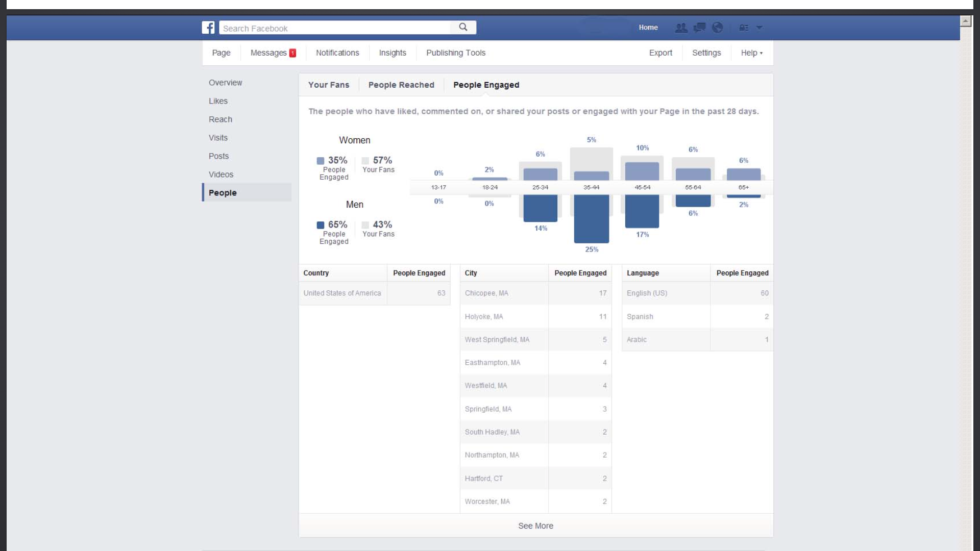
Task: Open the Help dropdown
Action: click(x=751, y=53)
